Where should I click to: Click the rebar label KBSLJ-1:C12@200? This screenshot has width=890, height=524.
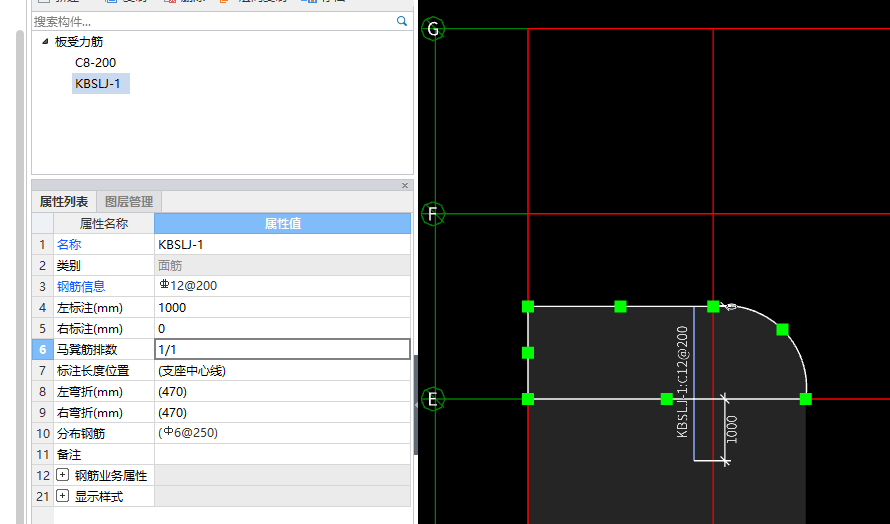tap(682, 382)
